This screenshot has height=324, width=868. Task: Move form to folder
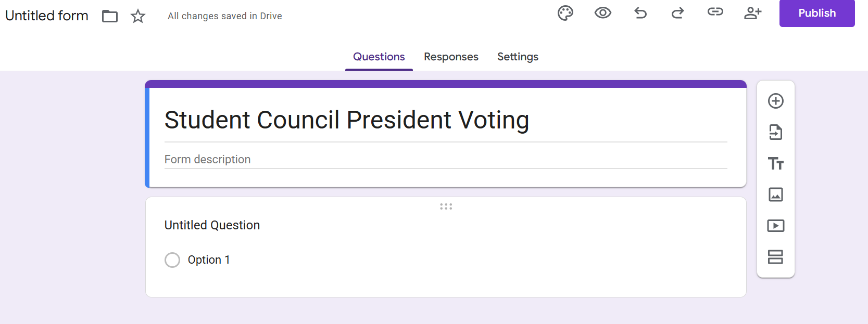click(110, 16)
